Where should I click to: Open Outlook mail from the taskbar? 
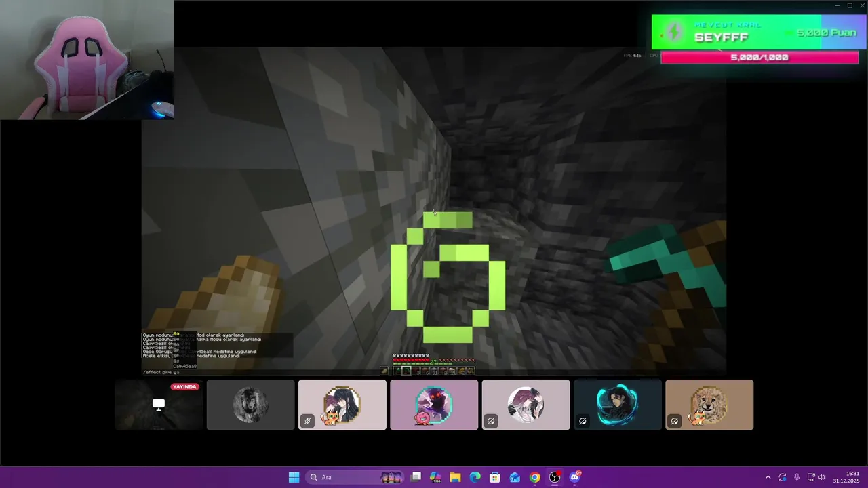(x=515, y=477)
